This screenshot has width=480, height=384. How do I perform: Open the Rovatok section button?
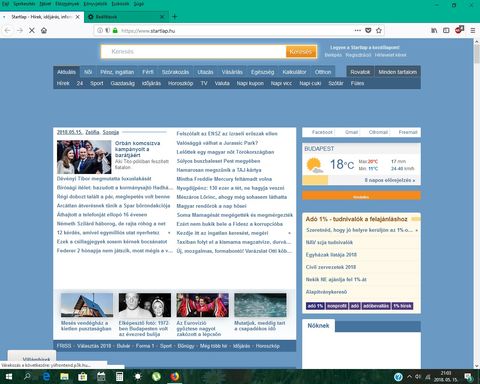coord(360,72)
